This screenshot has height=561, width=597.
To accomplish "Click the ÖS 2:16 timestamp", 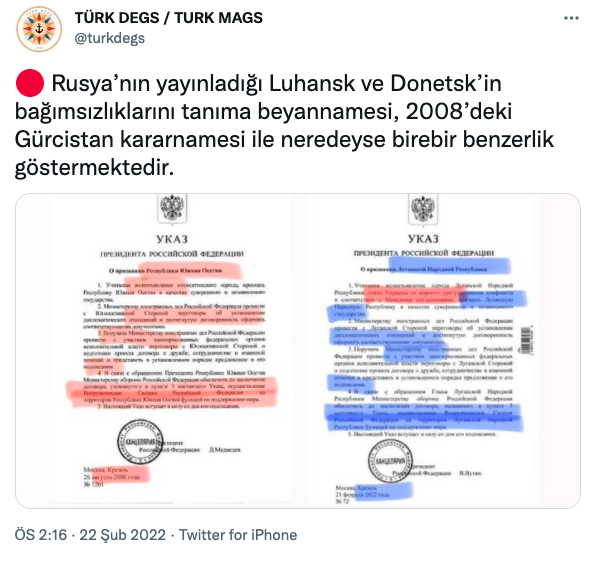I will pyautogui.click(x=41, y=535).
